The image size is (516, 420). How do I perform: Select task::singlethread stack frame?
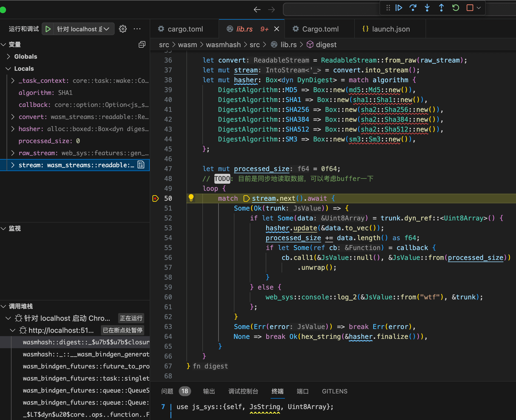(x=75, y=378)
